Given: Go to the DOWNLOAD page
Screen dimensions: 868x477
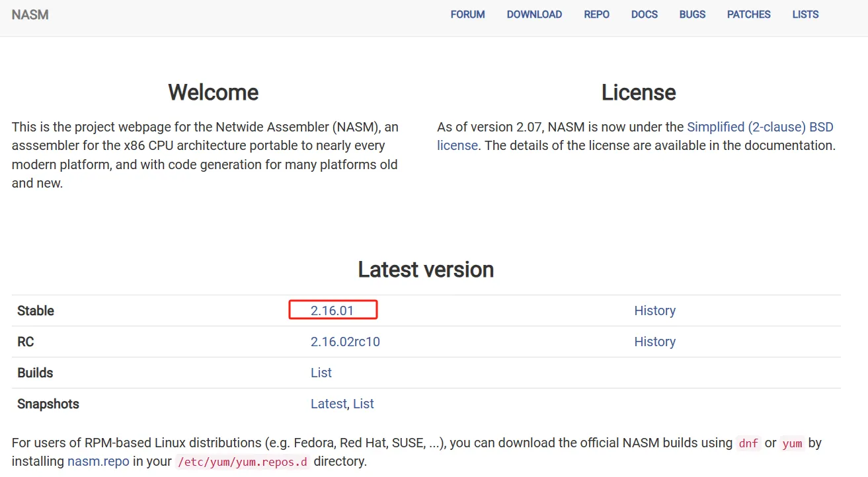Looking at the screenshot, I should pos(534,15).
